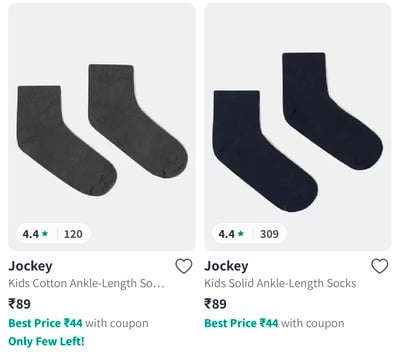Open Kids Solid Ankle-Length Socks title
400x363 pixels.
click(x=280, y=283)
